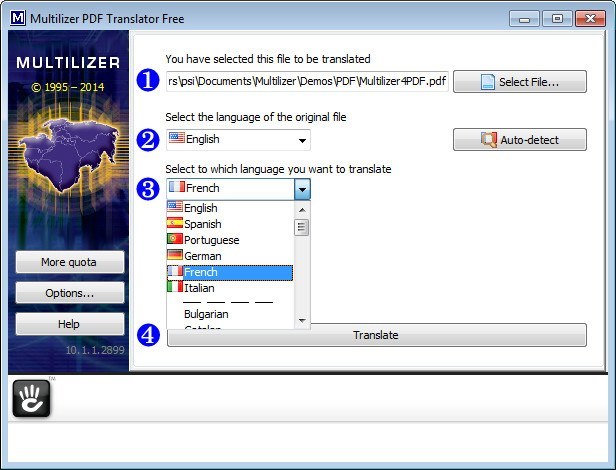Viewport: 616px width, 470px height.
Task: Click the selected file path field
Action: click(307, 81)
